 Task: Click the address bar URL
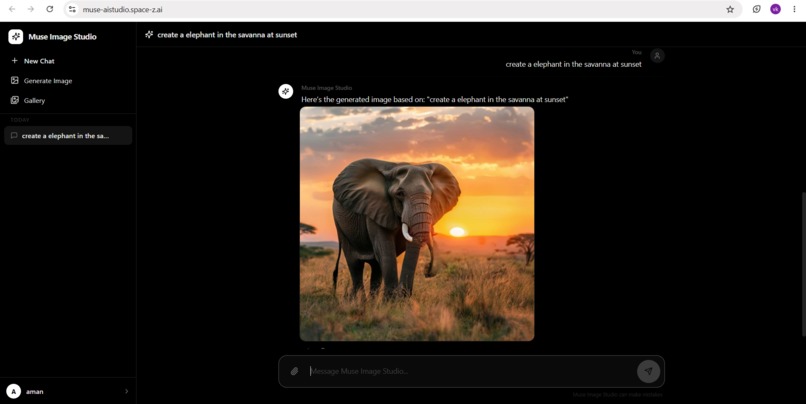(123, 9)
